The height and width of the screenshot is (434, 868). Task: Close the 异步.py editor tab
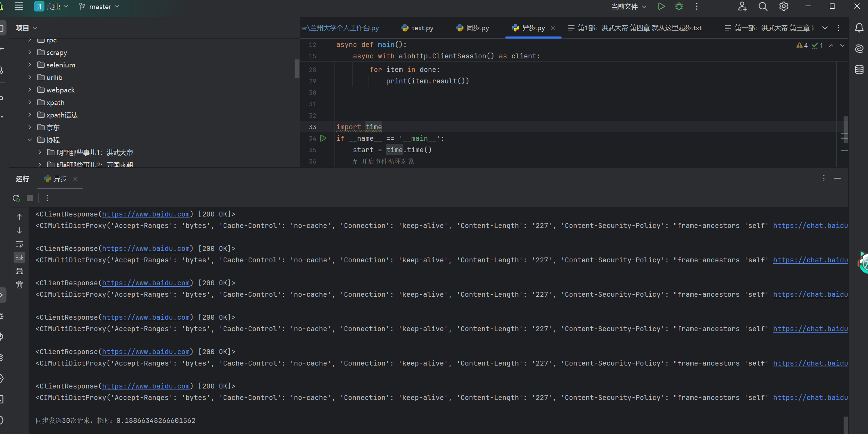(x=553, y=28)
